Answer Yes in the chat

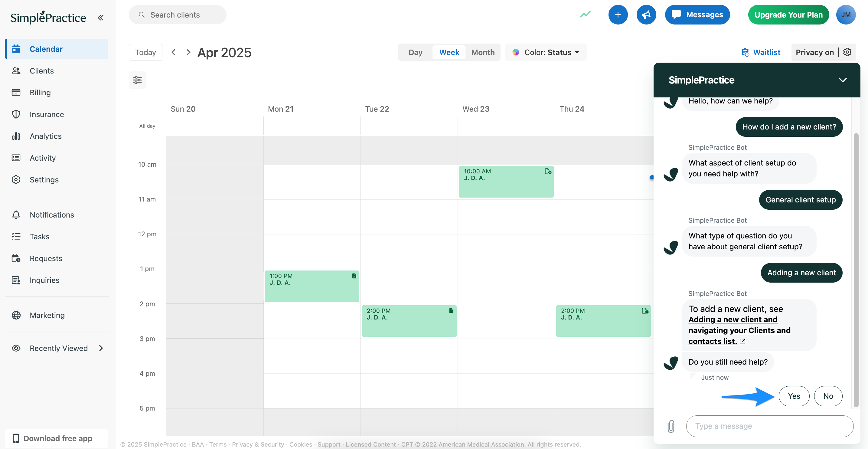[794, 396]
